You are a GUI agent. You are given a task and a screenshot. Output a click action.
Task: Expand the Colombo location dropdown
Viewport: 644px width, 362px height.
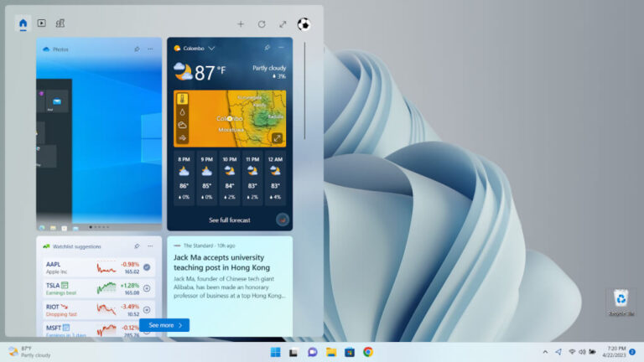pyautogui.click(x=211, y=49)
